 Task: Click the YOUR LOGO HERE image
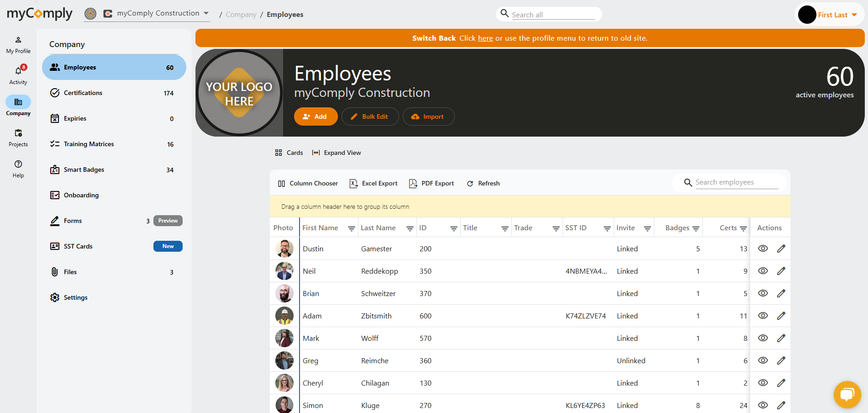[x=239, y=93]
